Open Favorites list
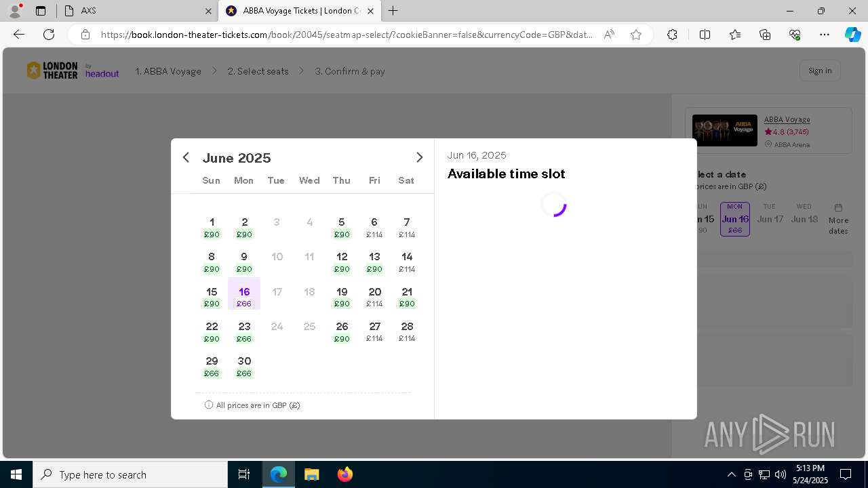 coord(735,35)
